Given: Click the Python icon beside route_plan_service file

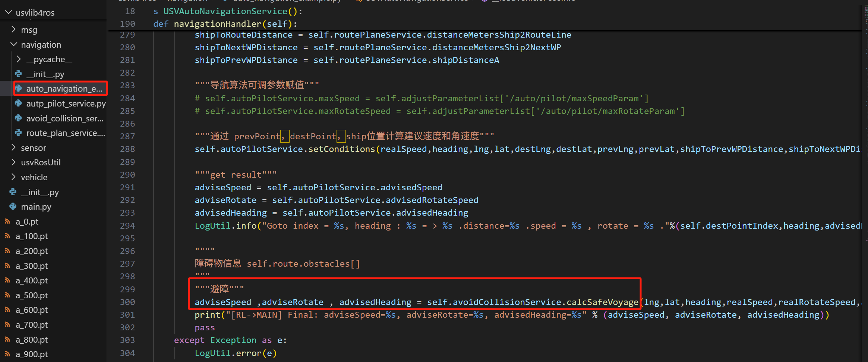Looking at the screenshot, I should tap(18, 133).
